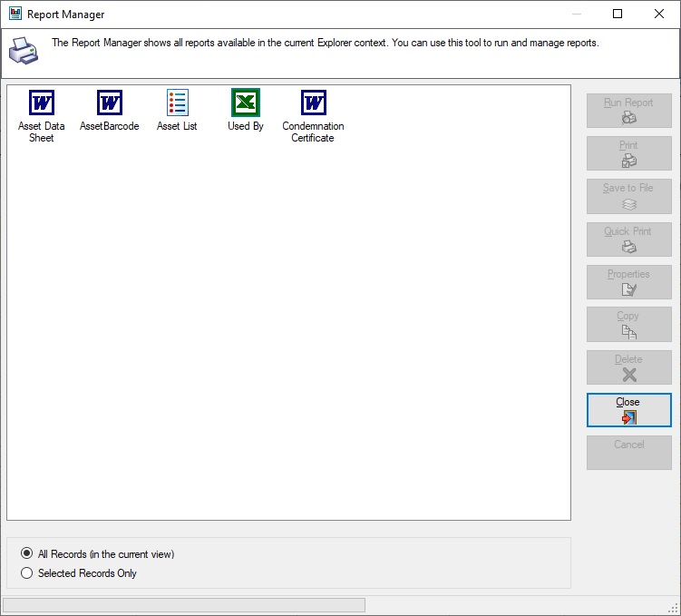Click the Cancel button

point(629,453)
